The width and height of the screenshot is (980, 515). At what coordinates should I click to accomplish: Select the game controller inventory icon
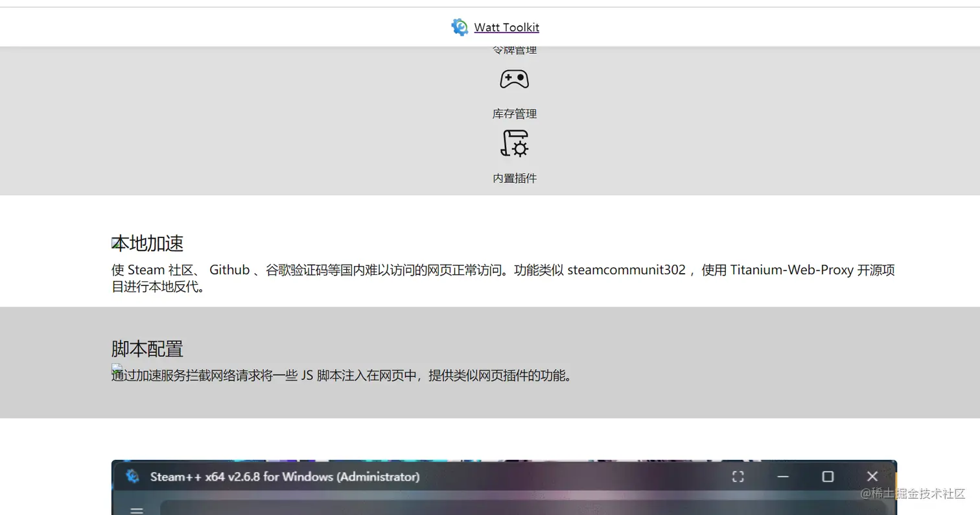tap(515, 79)
